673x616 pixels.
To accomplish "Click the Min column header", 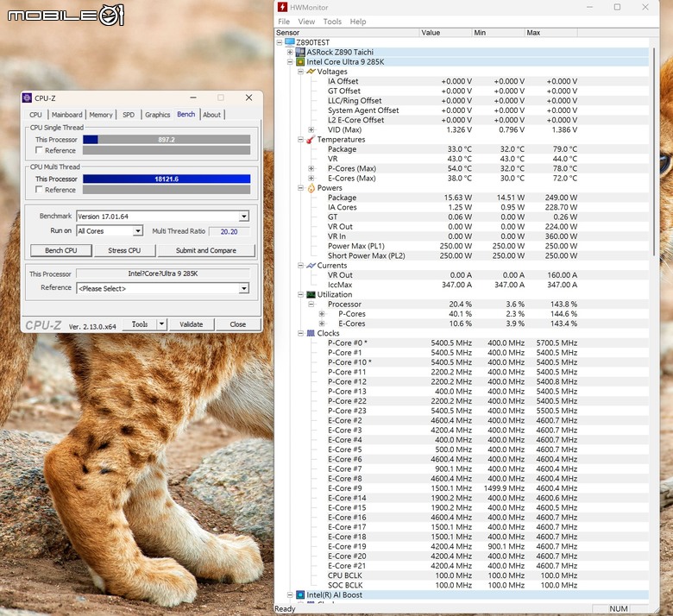I will 498,33.
